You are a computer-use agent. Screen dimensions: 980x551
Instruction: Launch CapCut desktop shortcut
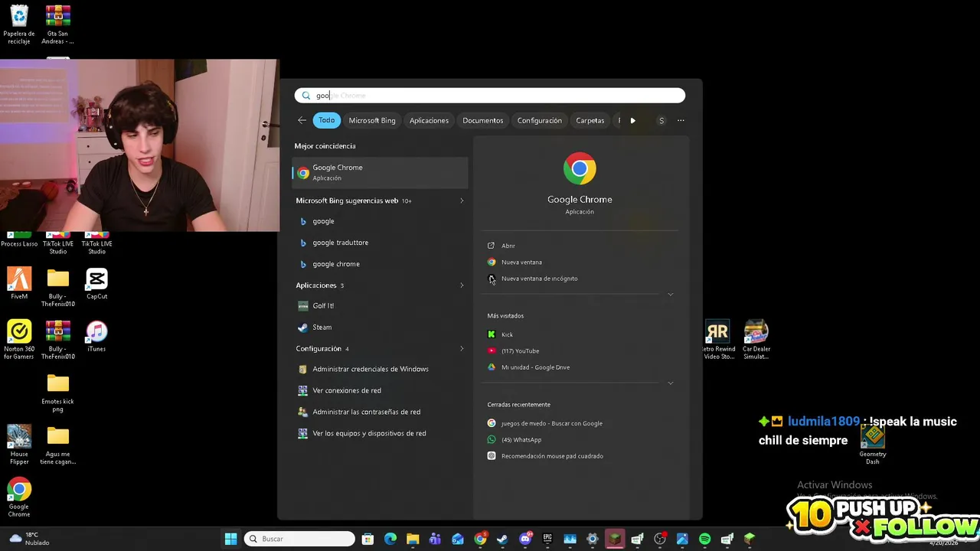coord(96,283)
